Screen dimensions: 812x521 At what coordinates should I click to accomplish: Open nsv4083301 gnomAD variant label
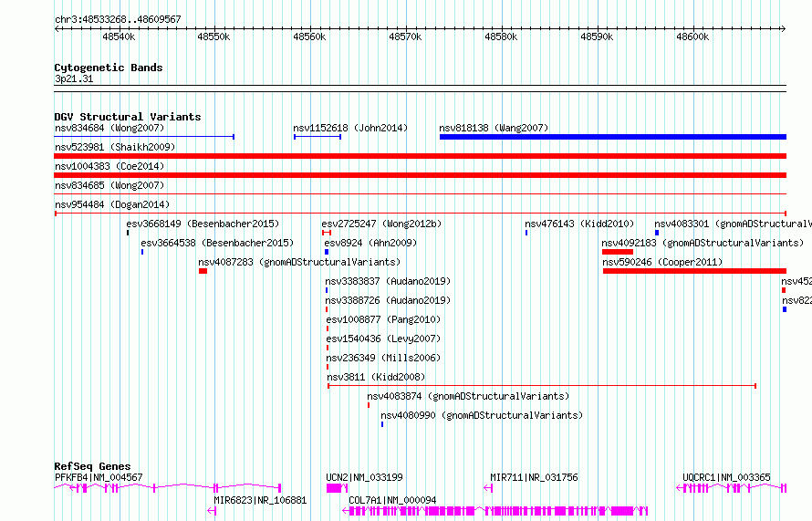tap(733, 224)
